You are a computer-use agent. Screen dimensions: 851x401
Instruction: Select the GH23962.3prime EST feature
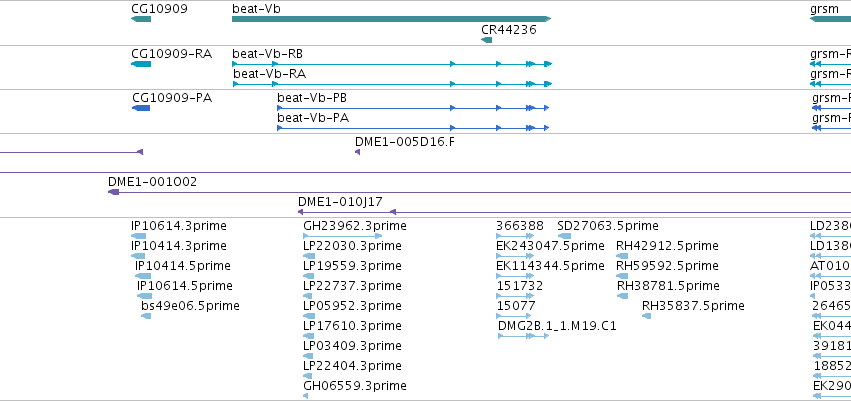342,236
